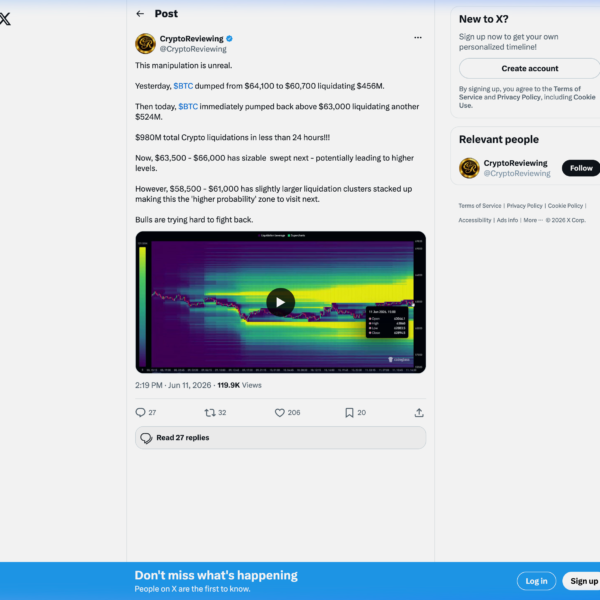This screenshot has height=600, width=600.
Task: Go back using the arrow icon
Action: (140, 14)
